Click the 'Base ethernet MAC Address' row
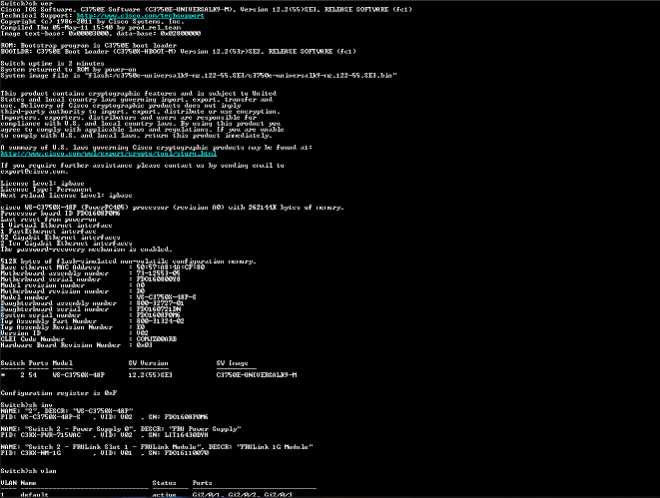The height and width of the screenshot is (498, 660). click(103, 267)
